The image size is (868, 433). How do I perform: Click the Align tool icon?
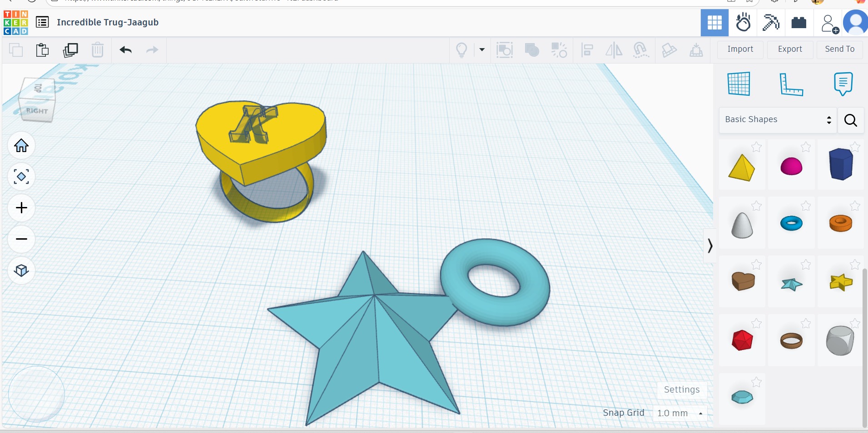587,50
